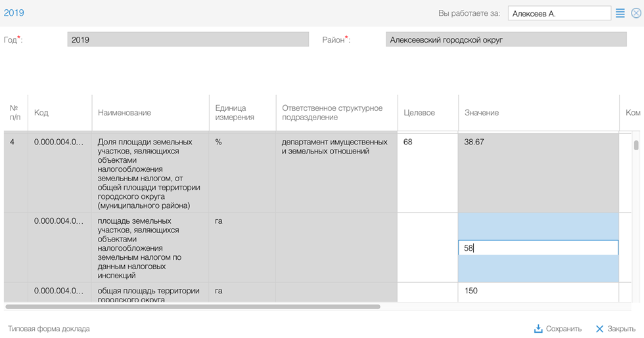Image resolution: width=644 pixels, height=338 pixels.
Task: Select the Значение cell showing 38.67
Action: point(538,172)
